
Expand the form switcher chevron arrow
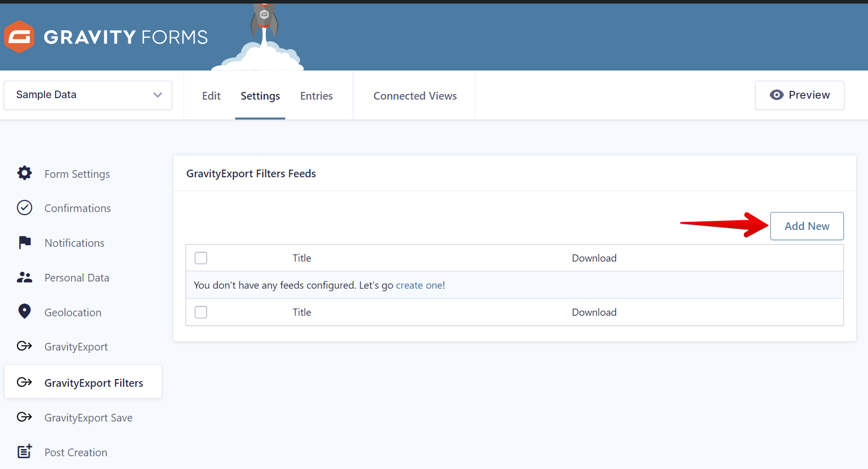(x=157, y=95)
